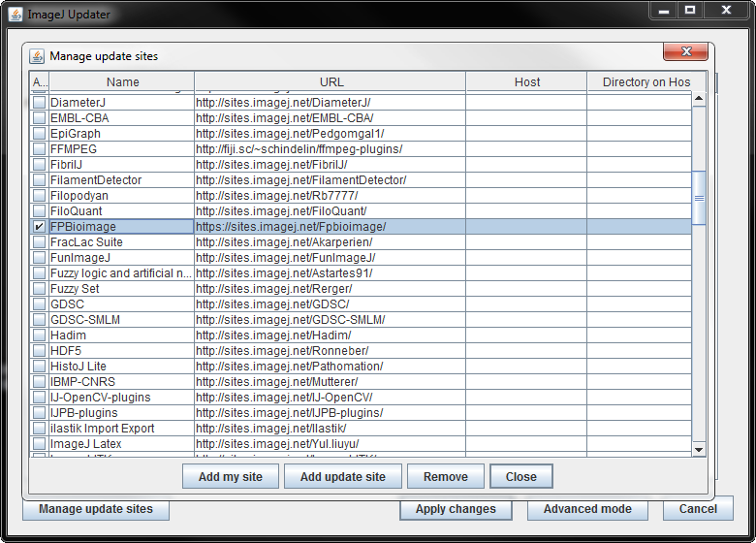Click URL http://sites.imagej.net/Ronneber/
Viewport: 756px width, 543px height.
pos(331,351)
